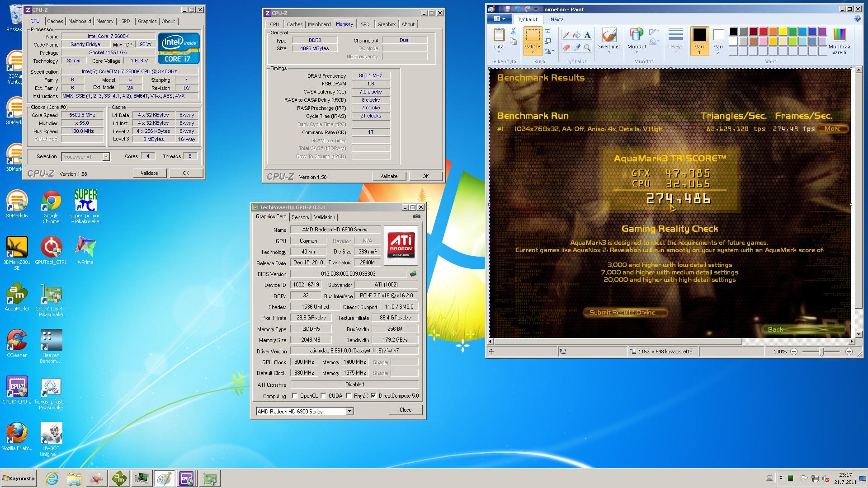
Task: Click the clock in the system tray
Action: (845, 479)
